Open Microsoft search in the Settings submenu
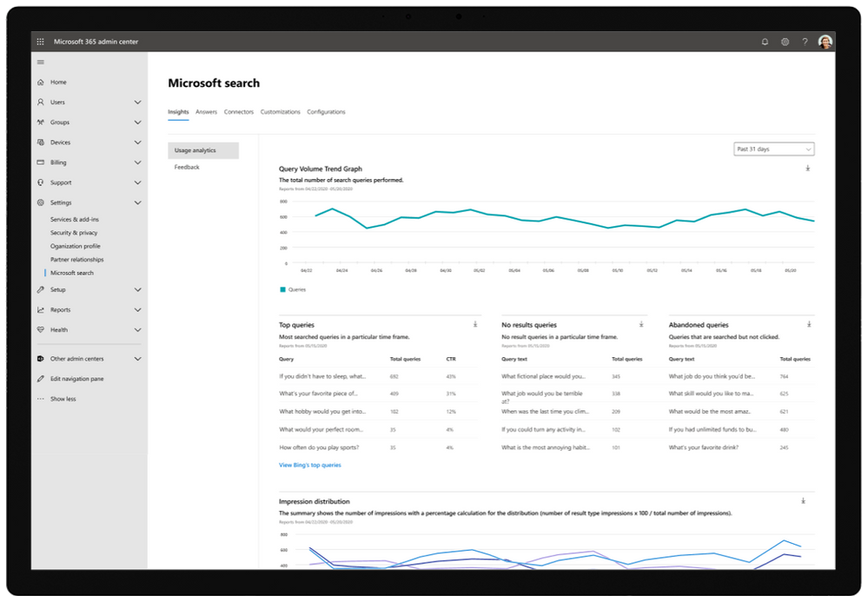 click(72, 273)
